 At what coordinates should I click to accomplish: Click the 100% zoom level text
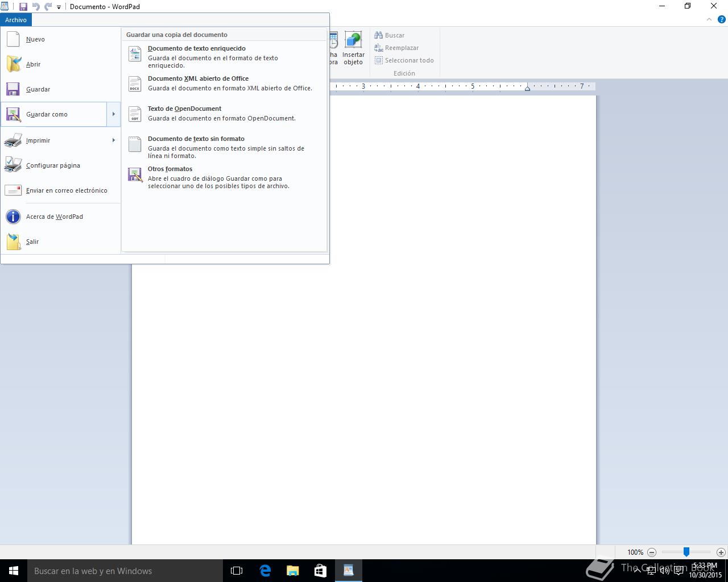click(635, 552)
